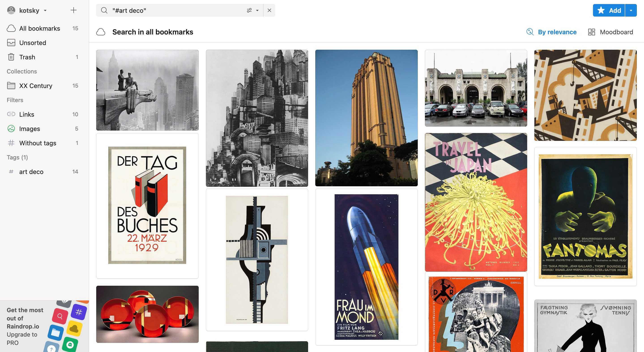This screenshot has width=644, height=352.
Task: Click in the search input field
Action: pos(175,10)
